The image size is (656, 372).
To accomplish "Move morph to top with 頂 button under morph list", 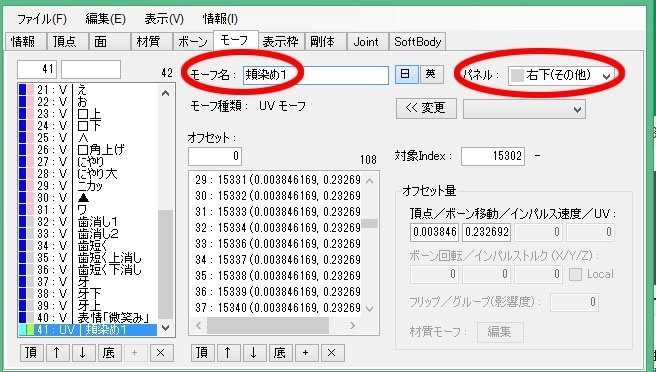I will (32, 353).
